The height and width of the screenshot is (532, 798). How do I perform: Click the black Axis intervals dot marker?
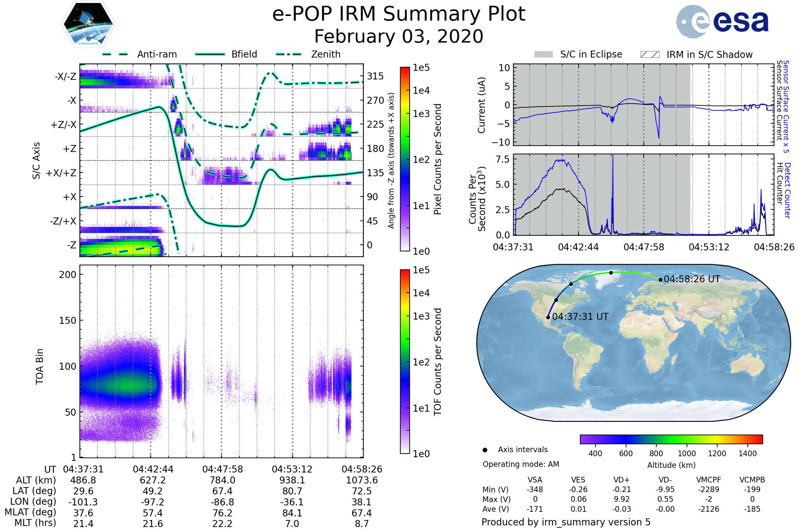[485, 450]
